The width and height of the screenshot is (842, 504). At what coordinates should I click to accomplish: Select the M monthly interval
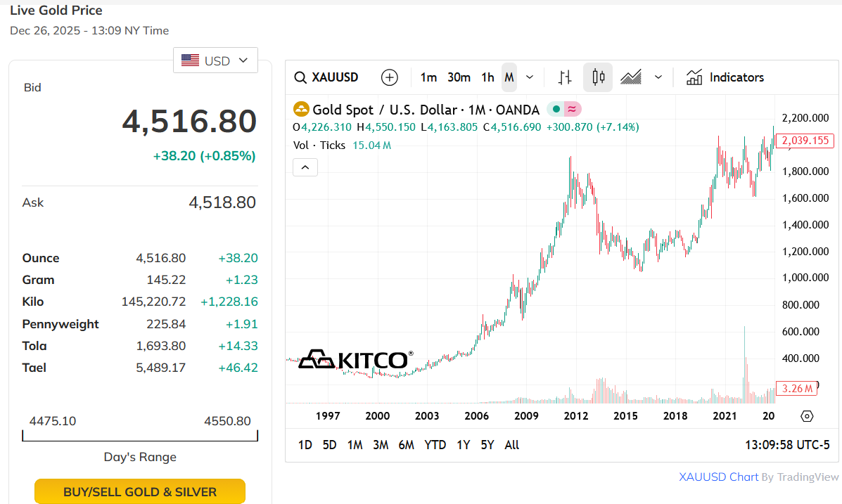(x=509, y=77)
